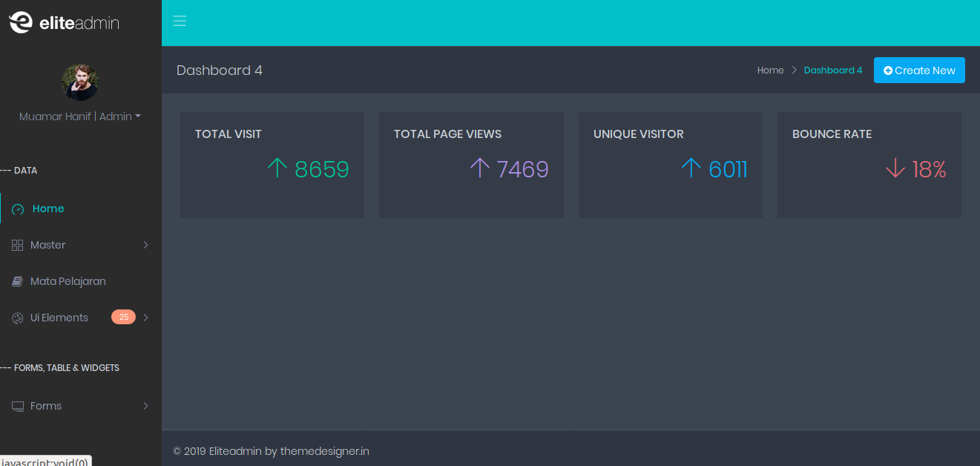Click the Ui Elements icon

[17, 317]
